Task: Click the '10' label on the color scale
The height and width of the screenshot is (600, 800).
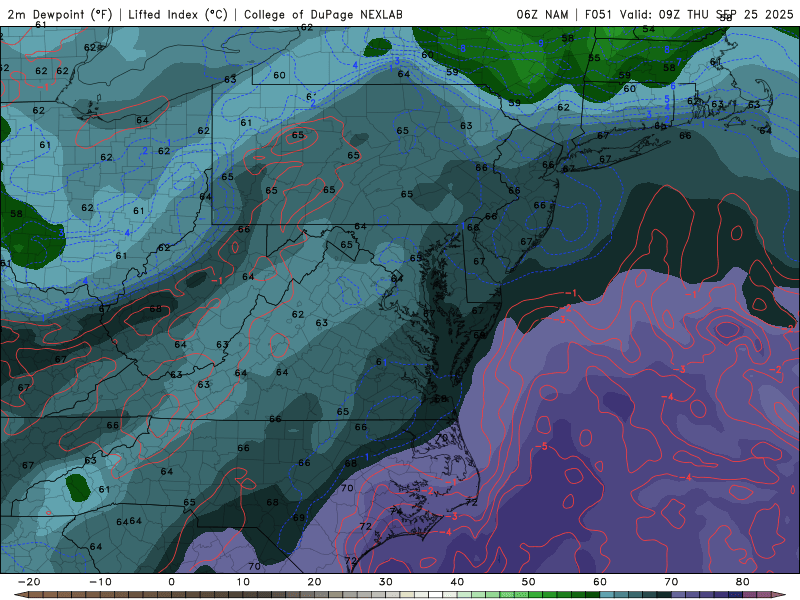Action: pyautogui.click(x=243, y=582)
